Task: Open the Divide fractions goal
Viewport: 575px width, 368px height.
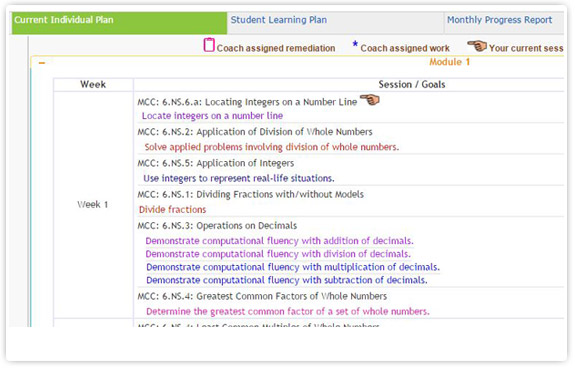Action: [x=172, y=210]
